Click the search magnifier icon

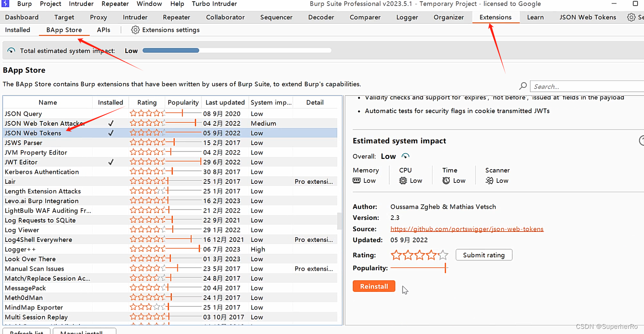(x=523, y=86)
